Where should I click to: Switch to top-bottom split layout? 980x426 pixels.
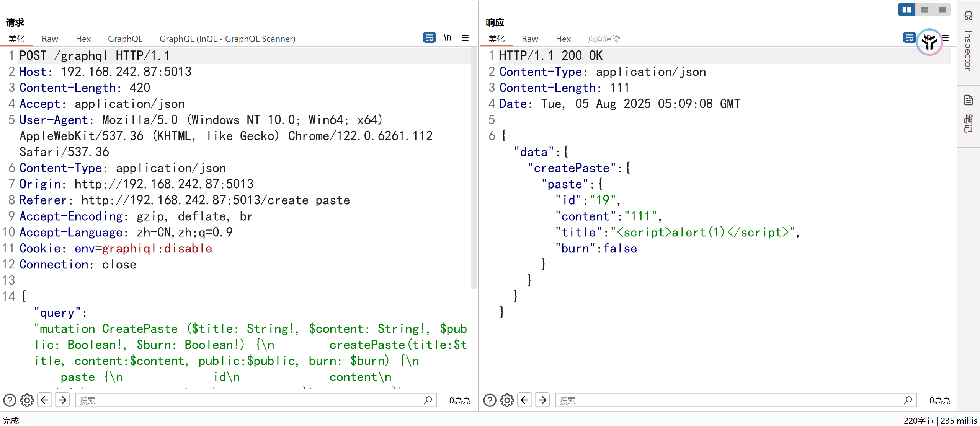(924, 10)
